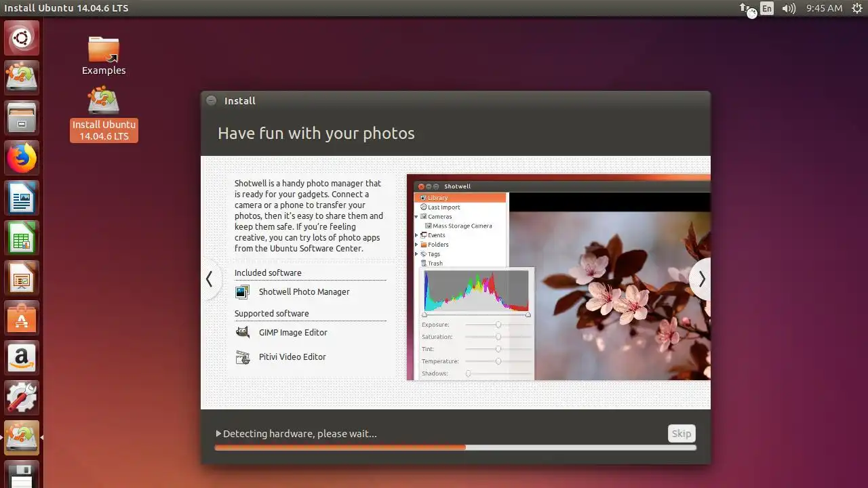868x488 pixels.
Task: Open the network indicator in the top panel
Action: (x=747, y=9)
